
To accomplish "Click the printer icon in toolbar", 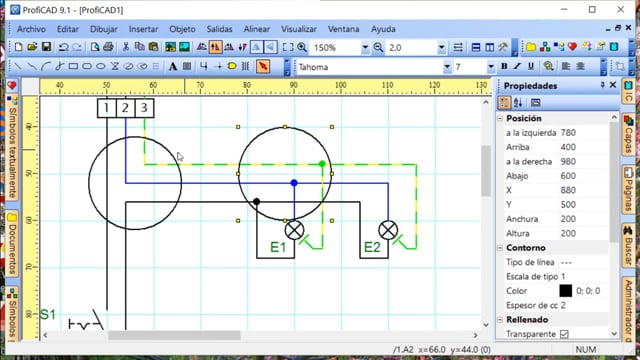I will (x=108, y=47).
